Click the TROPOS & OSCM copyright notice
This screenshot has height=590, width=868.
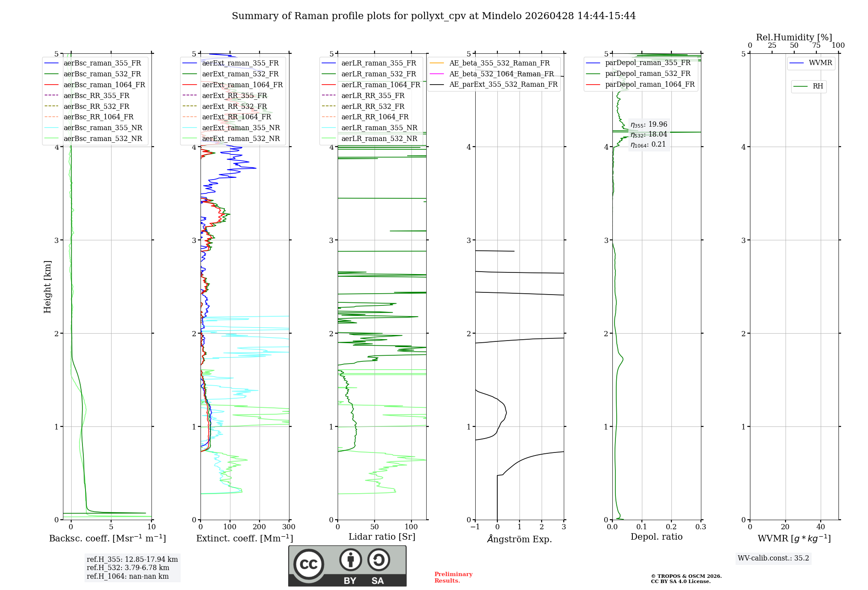(x=686, y=579)
